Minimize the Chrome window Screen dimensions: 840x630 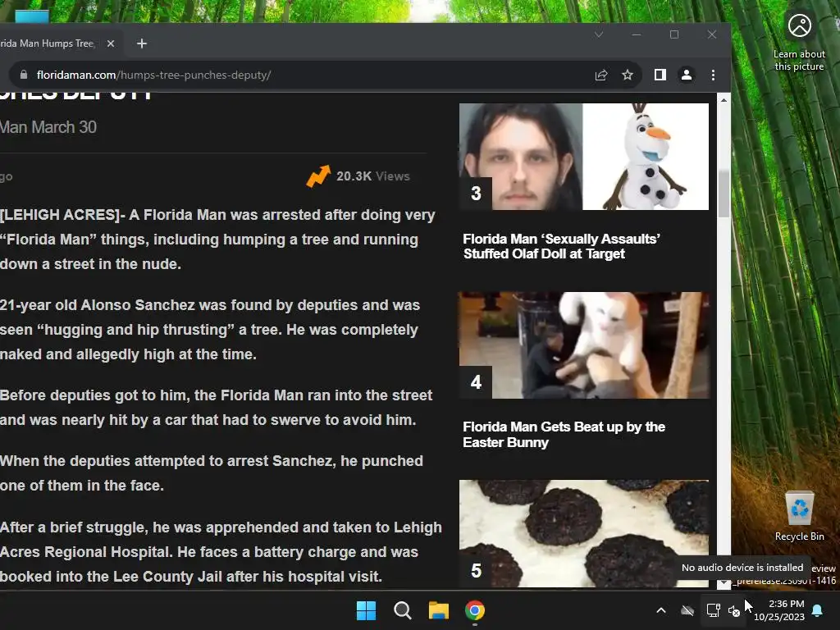[x=637, y=34]
